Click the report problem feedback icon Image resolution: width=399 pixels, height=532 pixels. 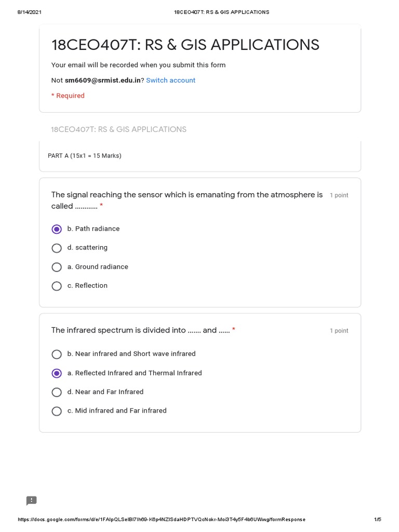click(x=32, y=500)
